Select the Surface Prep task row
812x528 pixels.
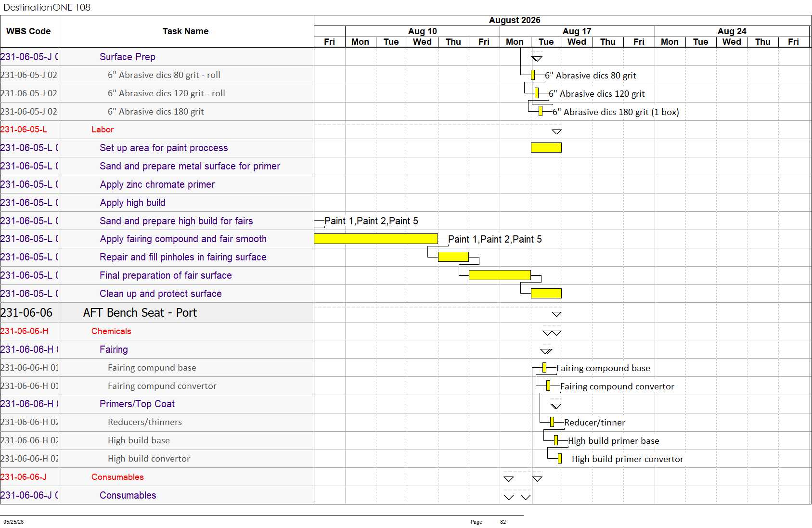tap(157, 57)
